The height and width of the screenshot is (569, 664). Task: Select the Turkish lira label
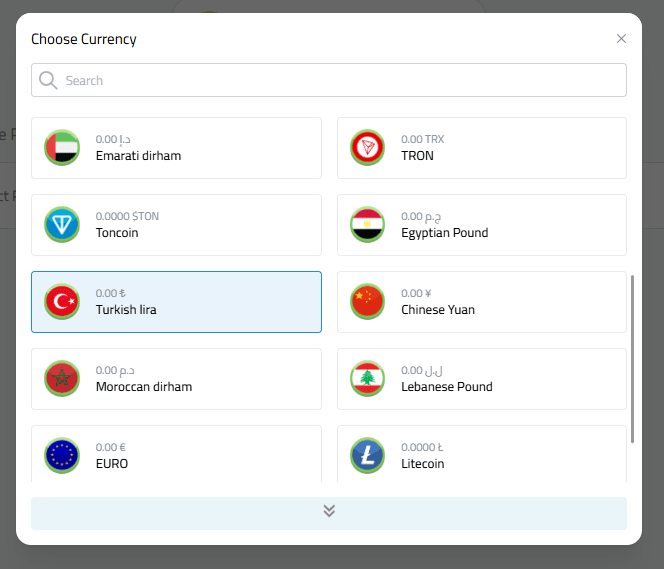point(126,309)
